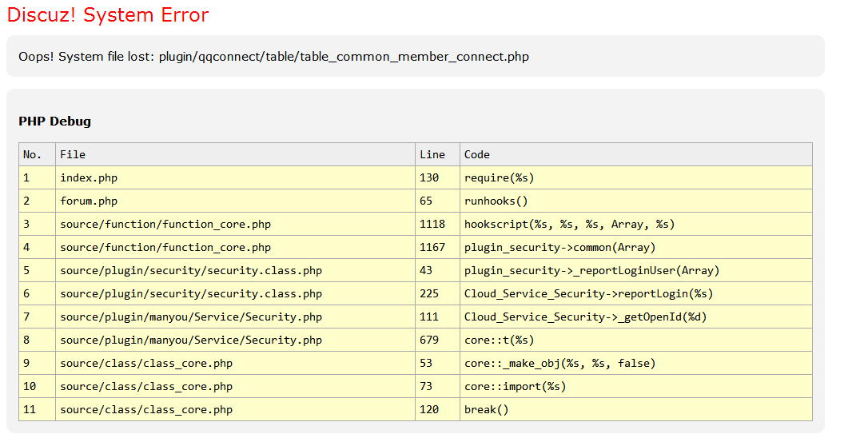Click the 'File' column header
The image size is (868, 442).
pyautogui.click(x=235, y=154)
